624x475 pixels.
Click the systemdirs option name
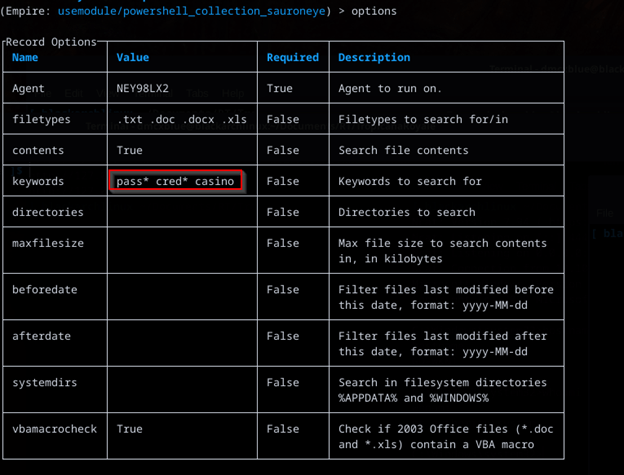tap(45, 382)
